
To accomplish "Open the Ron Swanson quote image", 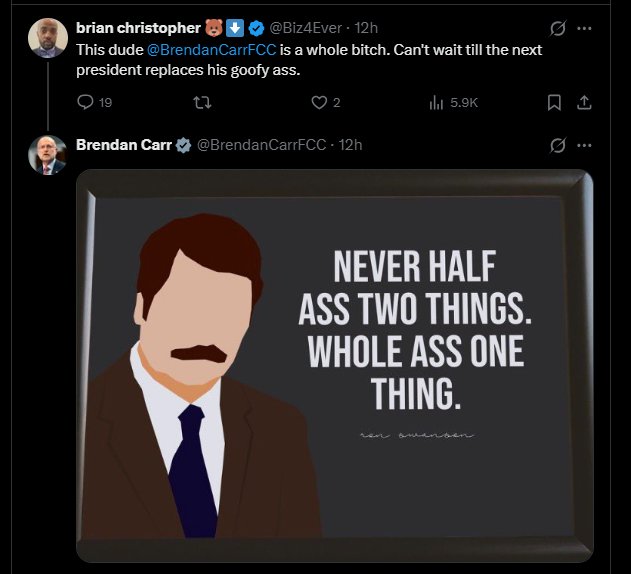I will [334, 365].
